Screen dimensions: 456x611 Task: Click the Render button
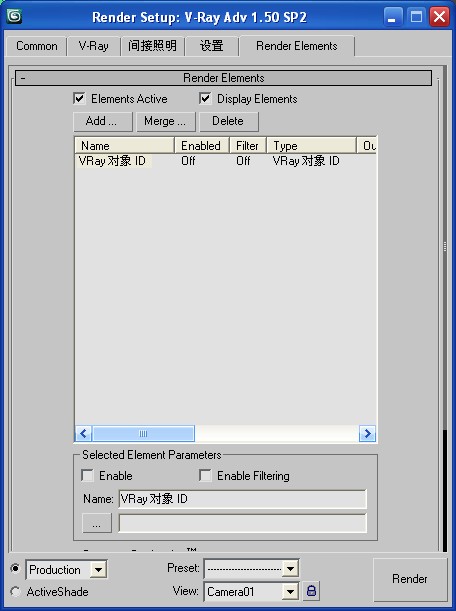tap(410, 579)
